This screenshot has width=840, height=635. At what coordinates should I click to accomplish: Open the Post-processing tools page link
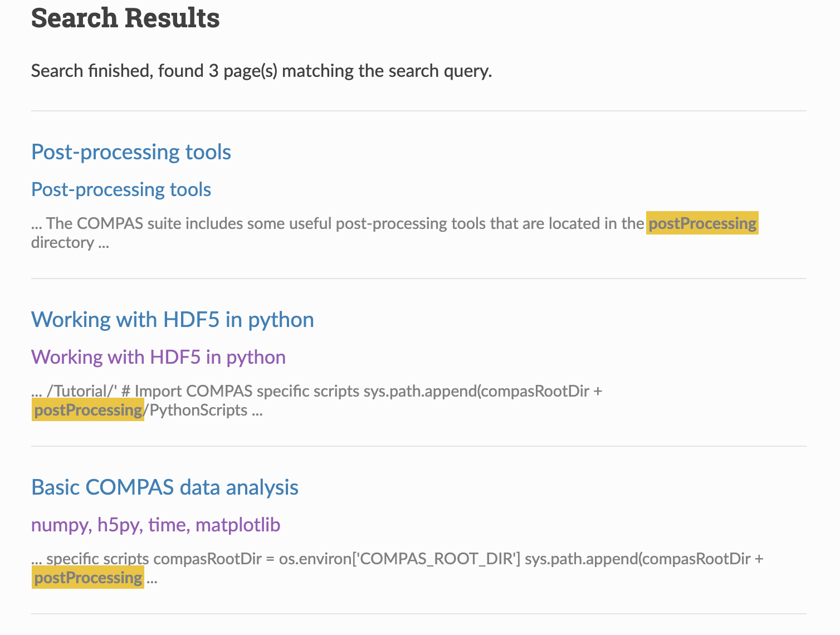(x=131, y=152)
